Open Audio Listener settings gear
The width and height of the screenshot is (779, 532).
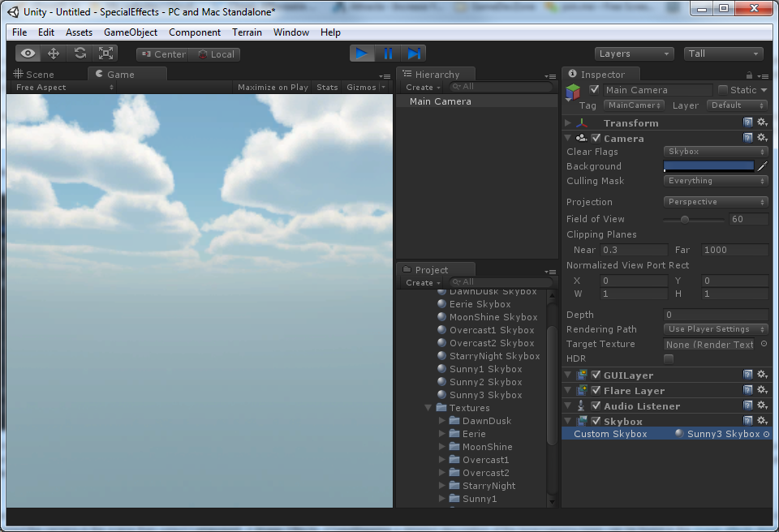(x=762, y=405)
